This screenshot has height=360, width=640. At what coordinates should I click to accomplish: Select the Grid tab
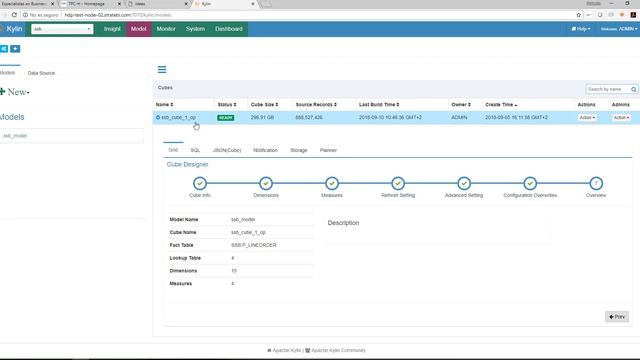(173, 150)
